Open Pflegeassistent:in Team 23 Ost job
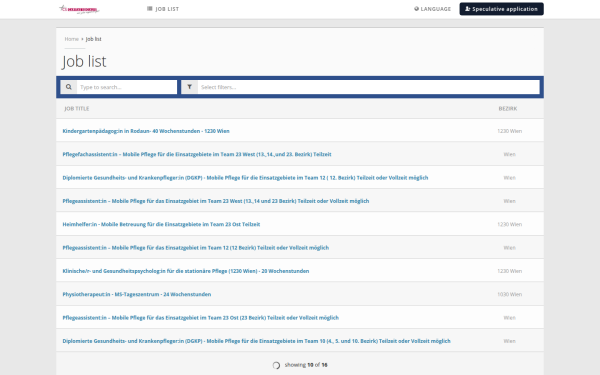600x375 pixels. click(x=201, y=318)
